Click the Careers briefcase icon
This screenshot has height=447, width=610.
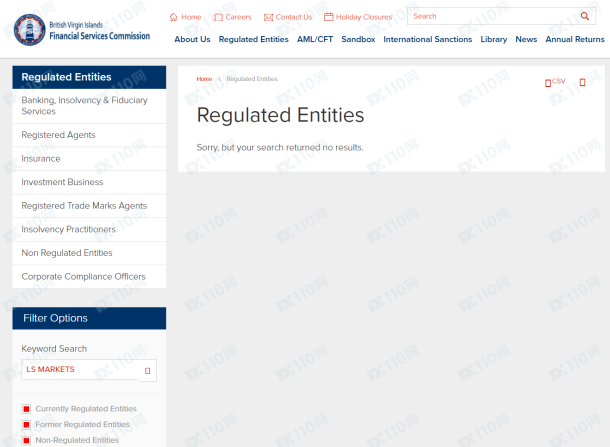218,17
